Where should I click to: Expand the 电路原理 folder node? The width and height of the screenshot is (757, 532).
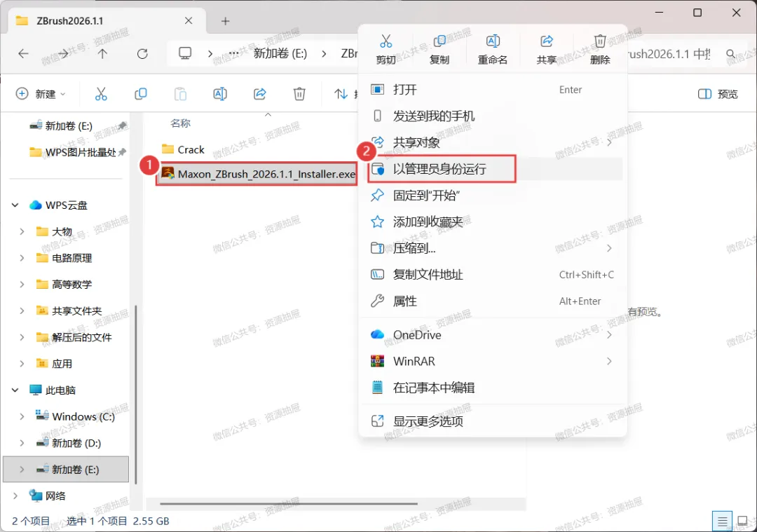pos(22,258)
